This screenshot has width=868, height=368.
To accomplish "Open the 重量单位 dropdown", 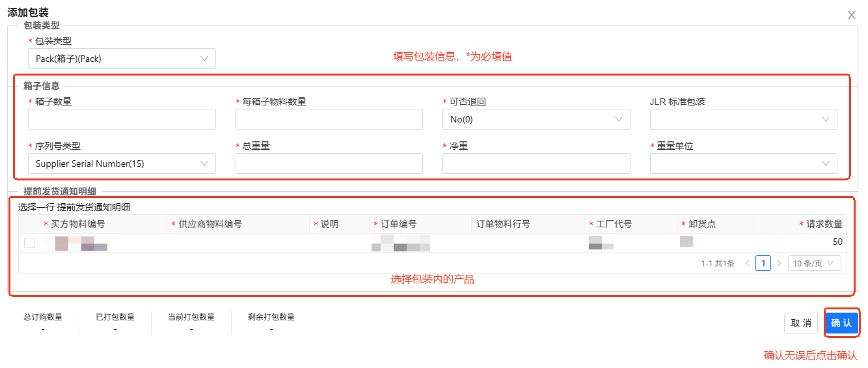I will click(x=743, y=163).
